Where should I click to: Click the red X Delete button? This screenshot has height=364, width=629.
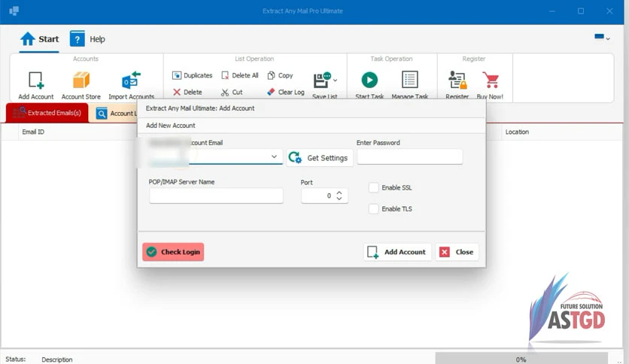[187, 93]
